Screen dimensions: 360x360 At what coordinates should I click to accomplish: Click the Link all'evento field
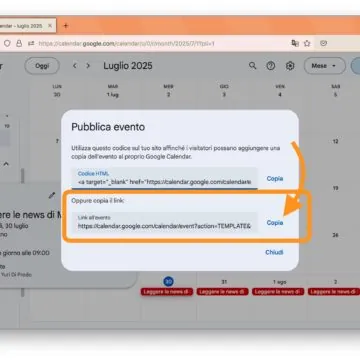pos(165,223)
